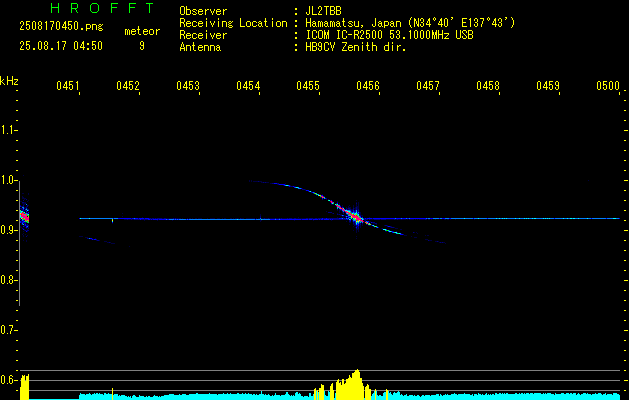This screenshot has height=400, width=629.
Task: Click the HROFFT title text
Action: point(103,8)
